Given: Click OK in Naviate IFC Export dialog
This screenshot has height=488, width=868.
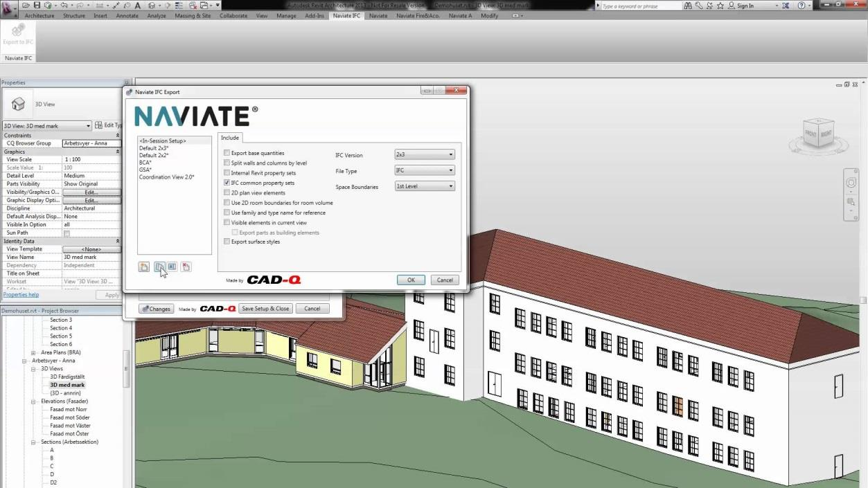Looking at the screenshot, I should [x=411, y=280].
